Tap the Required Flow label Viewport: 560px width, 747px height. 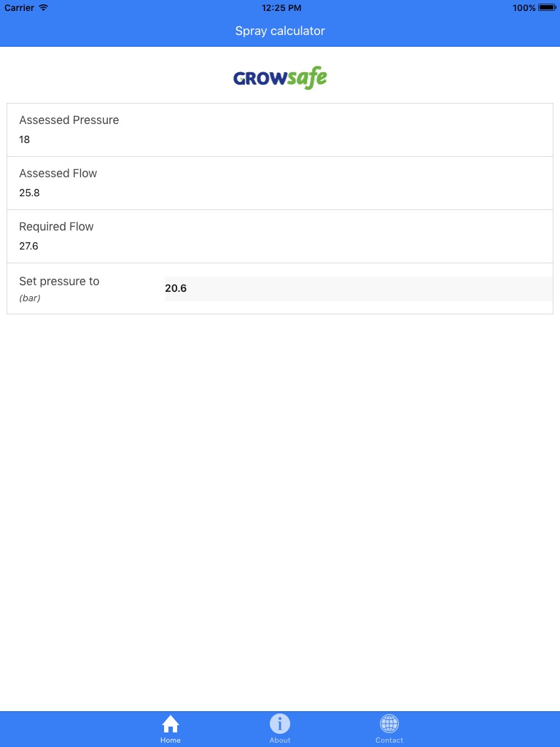tap(57, 227)
